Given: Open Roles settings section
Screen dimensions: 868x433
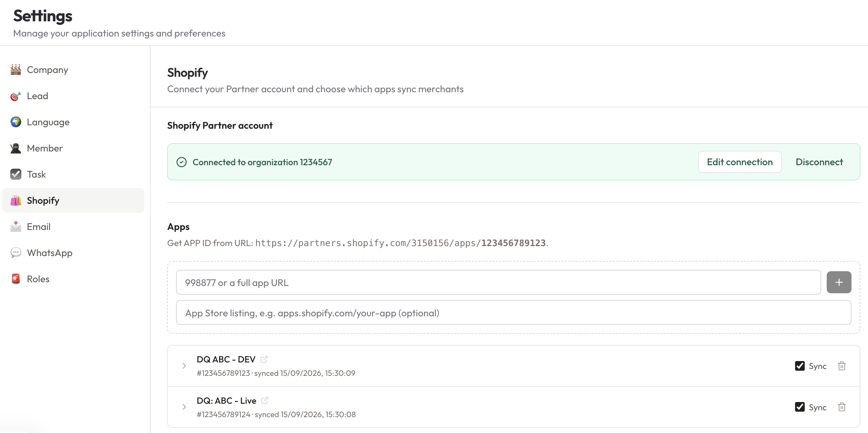Looking at the screenshot, I should 73,279.
